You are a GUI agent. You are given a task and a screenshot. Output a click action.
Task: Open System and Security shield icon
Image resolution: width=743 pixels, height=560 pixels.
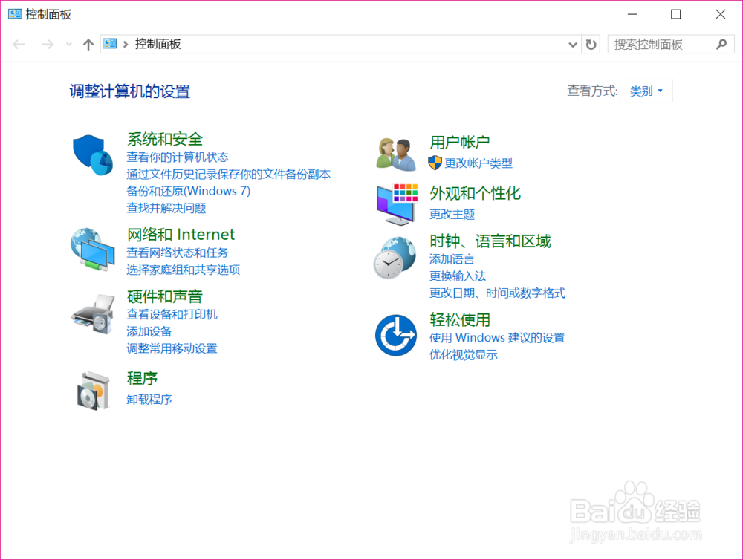point(93,155)
